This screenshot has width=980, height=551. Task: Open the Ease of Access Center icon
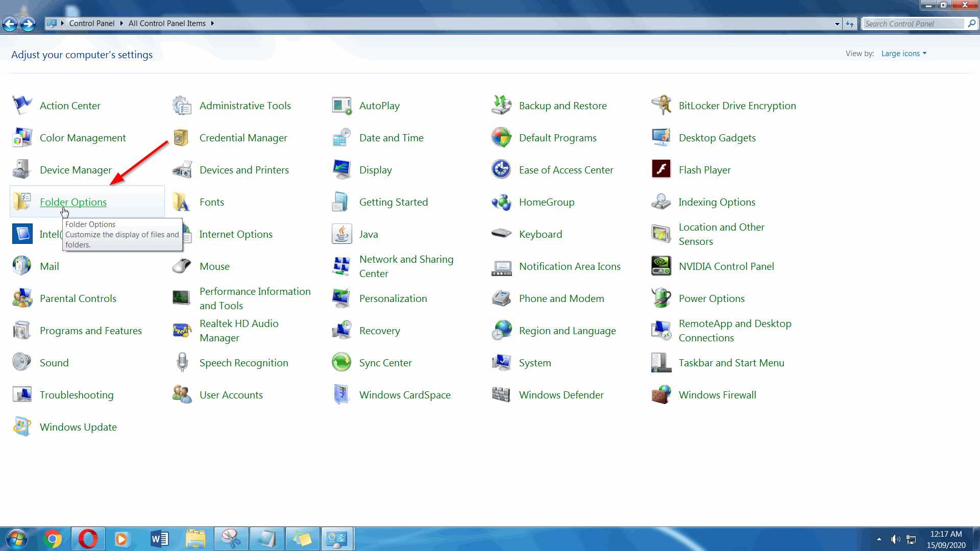[501, 170]
